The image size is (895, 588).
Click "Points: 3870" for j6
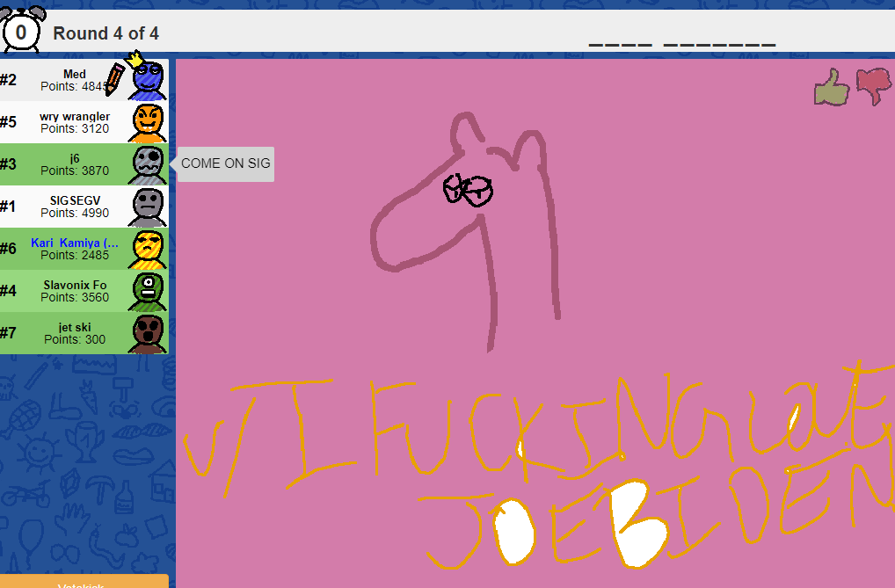[75, 171]
